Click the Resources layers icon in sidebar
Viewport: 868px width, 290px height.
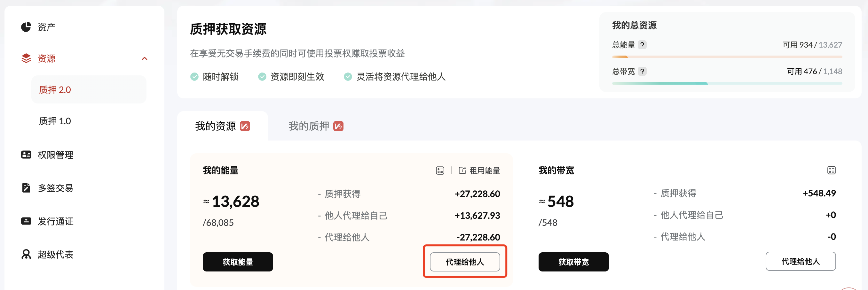coord(26,58)
